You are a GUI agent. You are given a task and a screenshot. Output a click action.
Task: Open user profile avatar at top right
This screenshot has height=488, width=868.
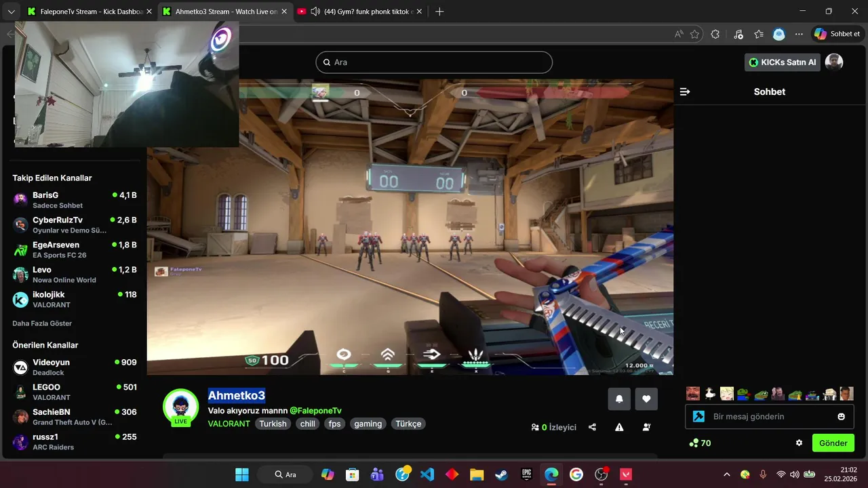click(834, 62)
